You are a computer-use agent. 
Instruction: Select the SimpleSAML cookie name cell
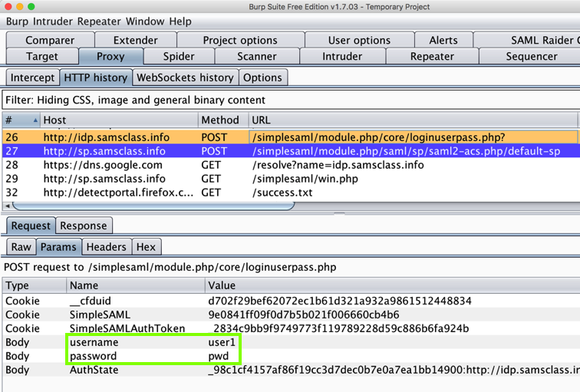click(x=100, y=315)
